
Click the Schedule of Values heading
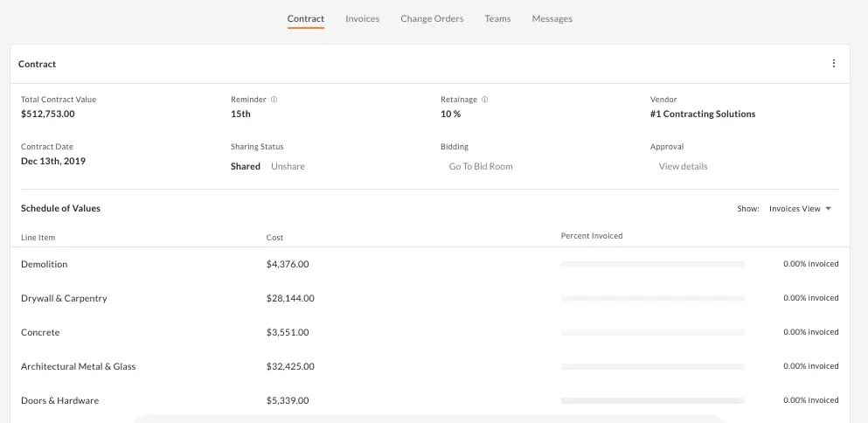click(60, 208)
